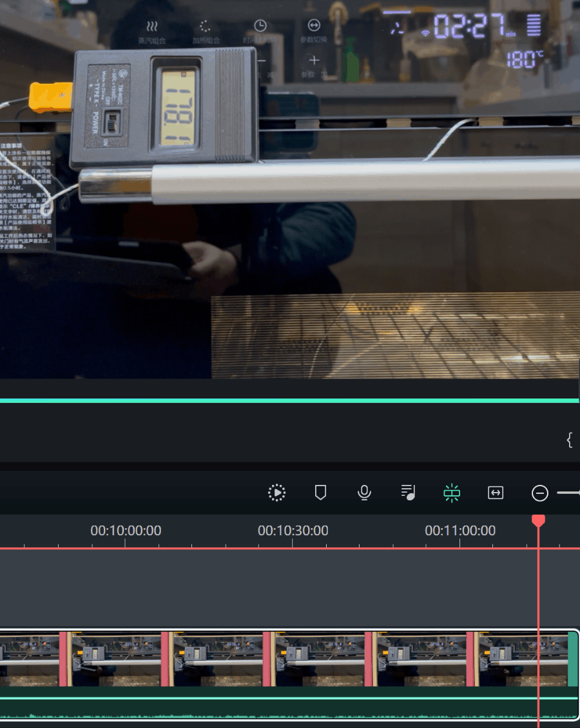Click the empty track above the video clip

(290, 587)
